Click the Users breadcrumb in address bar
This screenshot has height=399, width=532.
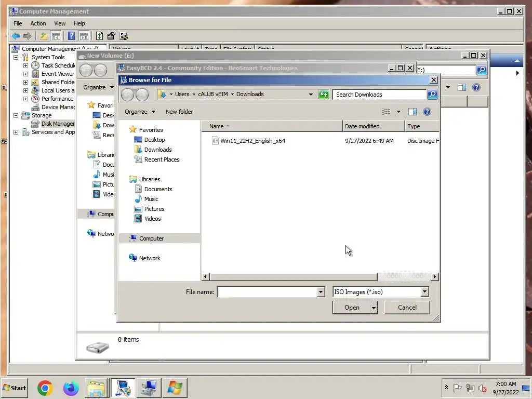coord(182,94)
